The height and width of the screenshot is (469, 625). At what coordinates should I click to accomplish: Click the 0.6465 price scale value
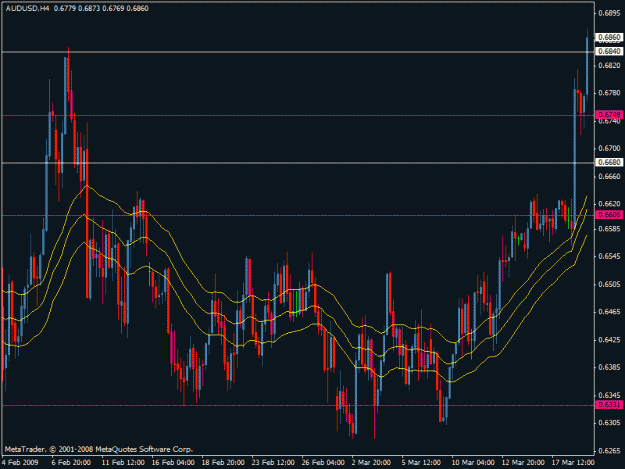click(610, 312)
